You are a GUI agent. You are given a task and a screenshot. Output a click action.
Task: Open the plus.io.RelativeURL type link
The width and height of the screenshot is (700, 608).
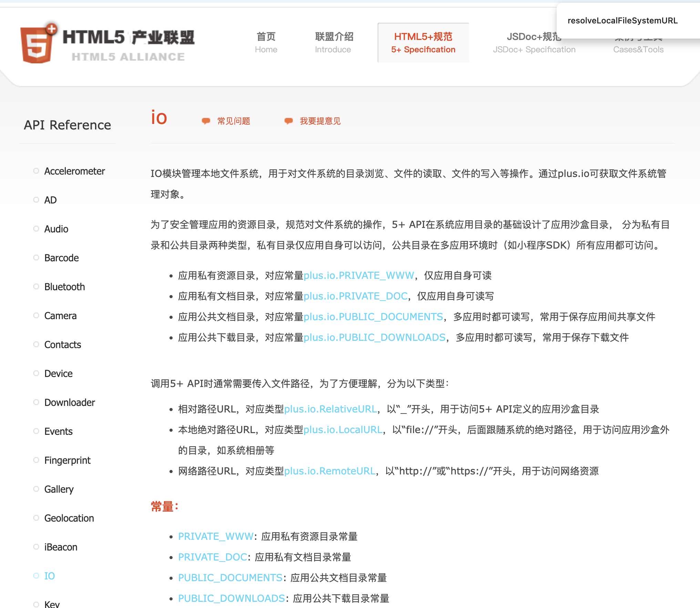(x=330, y=409)
